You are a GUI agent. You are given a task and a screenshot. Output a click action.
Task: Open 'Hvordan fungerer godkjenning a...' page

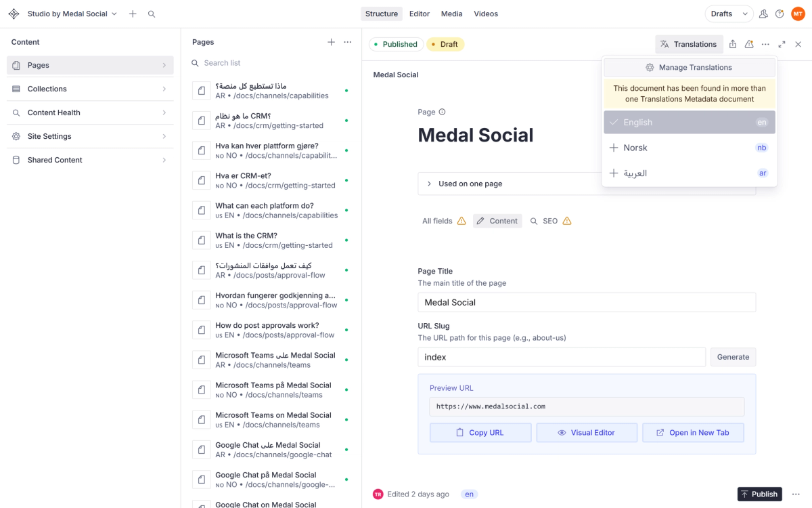(x=271, y=300)
